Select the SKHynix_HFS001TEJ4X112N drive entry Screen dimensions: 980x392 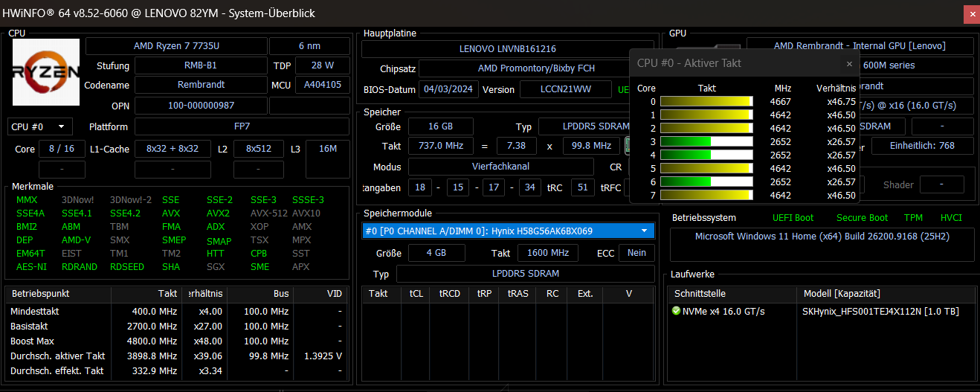coord(880,311)
